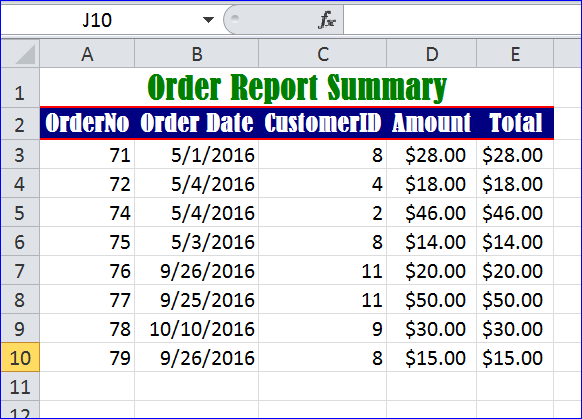582x419 pixels.
Task: Select row 3 header
Action: [x=20, y=155]
